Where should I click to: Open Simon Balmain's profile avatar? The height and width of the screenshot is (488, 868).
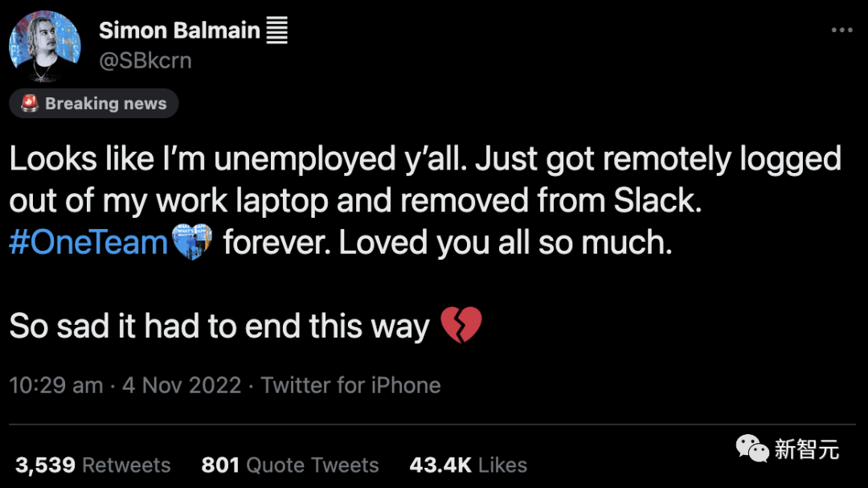tap(45, 47)
